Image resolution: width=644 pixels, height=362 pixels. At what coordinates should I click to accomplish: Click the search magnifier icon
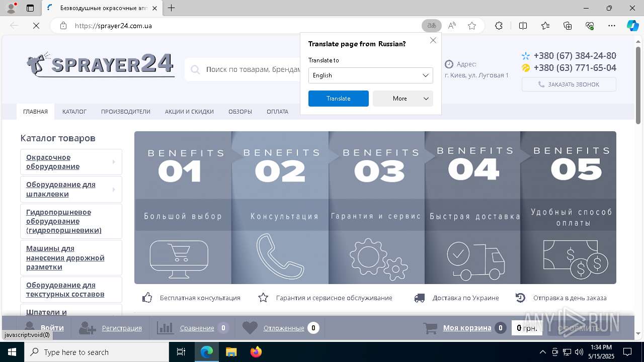point(195,70)
